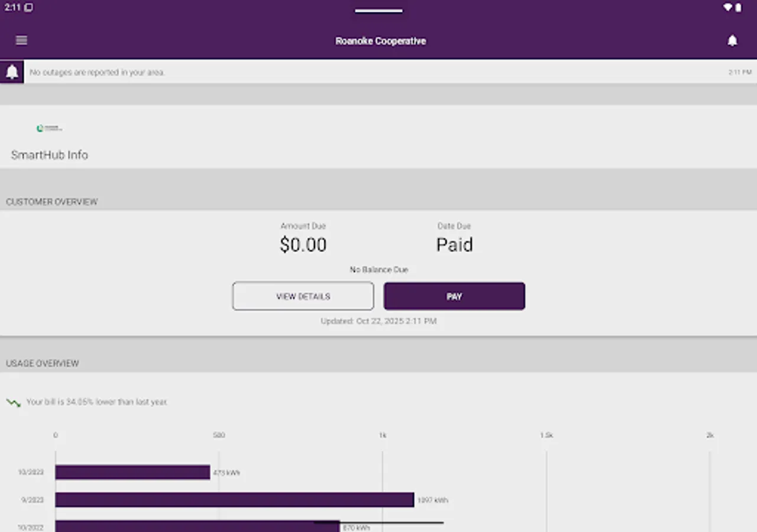This screenshot has width=757, height=532.
Task: Collapse the SmartHub Info card header
Action: [x=50, y=155]
